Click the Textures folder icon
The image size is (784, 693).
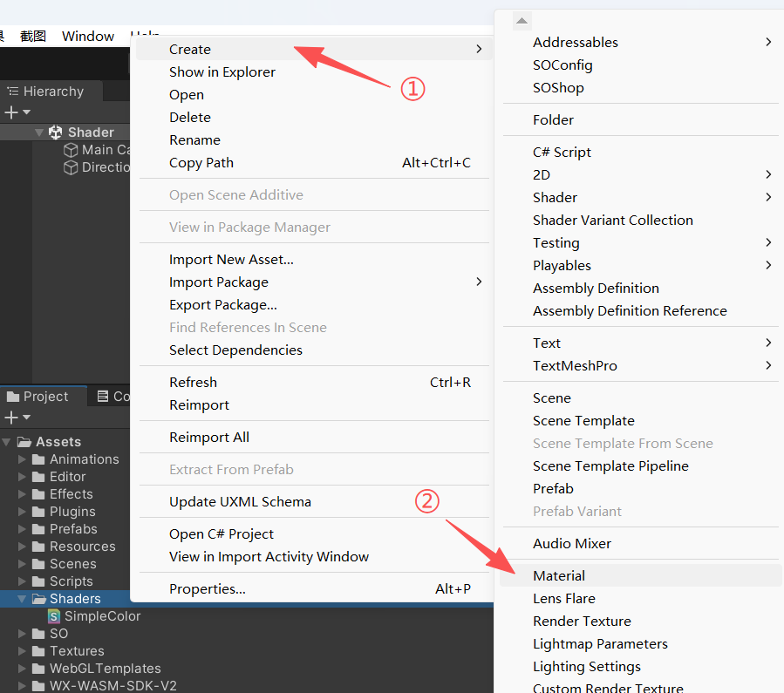(x=38, y=651)
